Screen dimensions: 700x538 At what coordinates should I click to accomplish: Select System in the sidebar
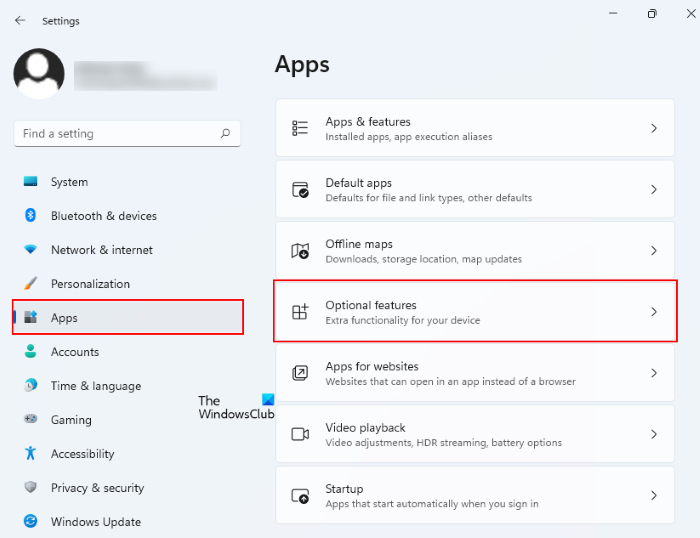pos(69,182)
